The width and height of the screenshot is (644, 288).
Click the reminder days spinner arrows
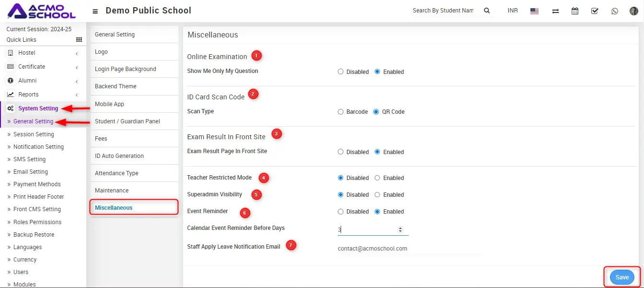click(401, 230)
